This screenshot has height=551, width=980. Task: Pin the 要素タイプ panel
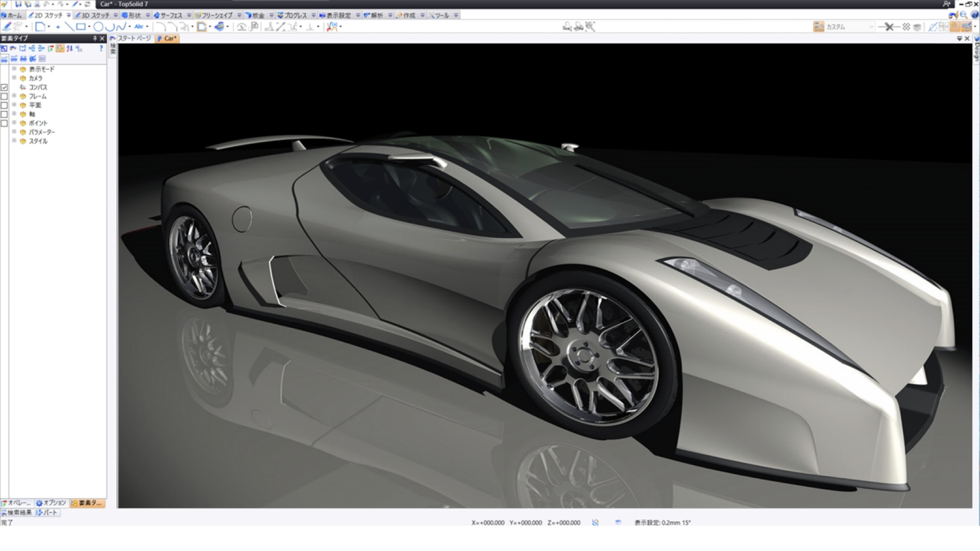95,39
